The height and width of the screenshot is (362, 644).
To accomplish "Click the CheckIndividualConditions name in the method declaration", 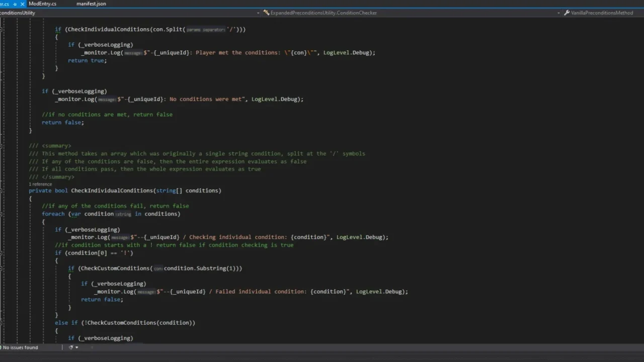I will (x=112, y=191).
